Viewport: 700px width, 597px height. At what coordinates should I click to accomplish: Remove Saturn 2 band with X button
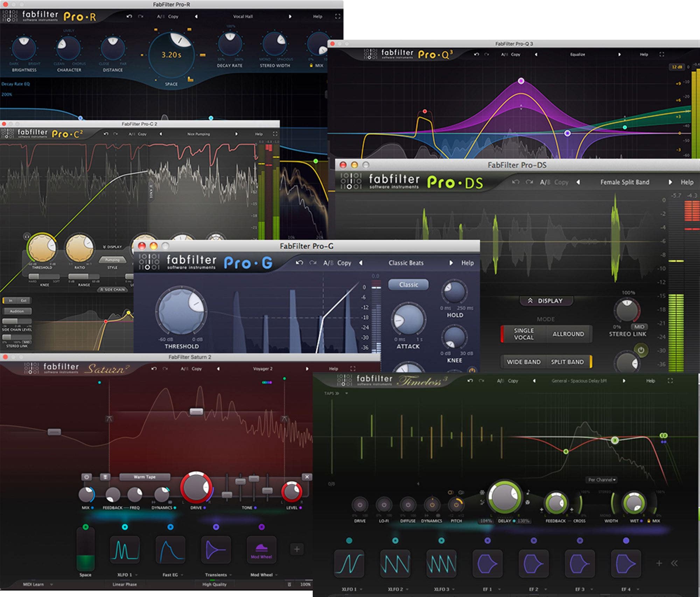[x=307, y=477]
